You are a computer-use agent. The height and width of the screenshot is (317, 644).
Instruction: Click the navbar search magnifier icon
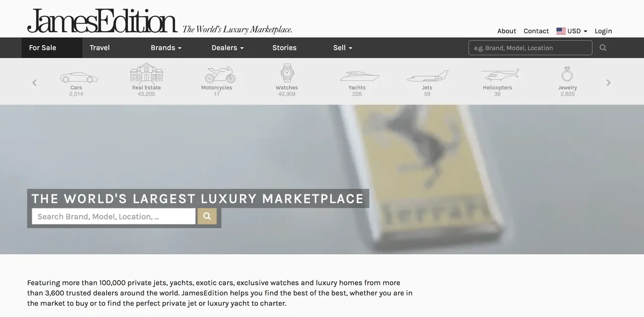tap(603, 48)
